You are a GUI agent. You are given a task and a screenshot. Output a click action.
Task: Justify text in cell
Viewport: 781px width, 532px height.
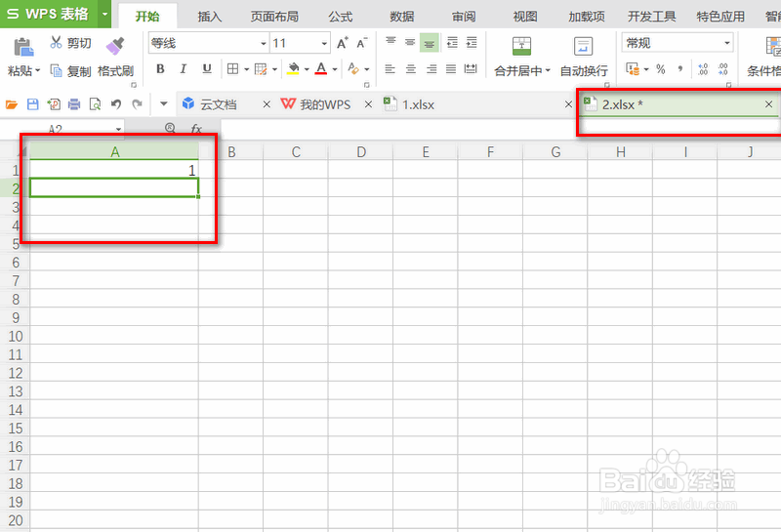point(451,68)
